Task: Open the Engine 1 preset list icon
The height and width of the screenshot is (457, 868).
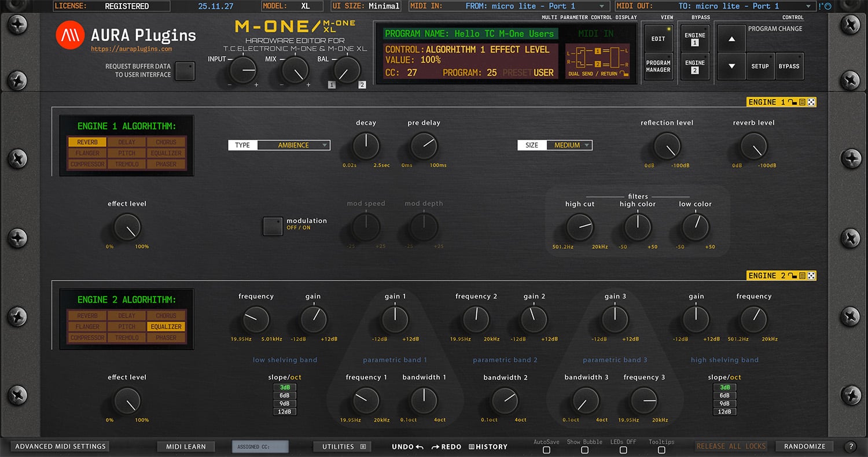Action: tap(802, 102)
